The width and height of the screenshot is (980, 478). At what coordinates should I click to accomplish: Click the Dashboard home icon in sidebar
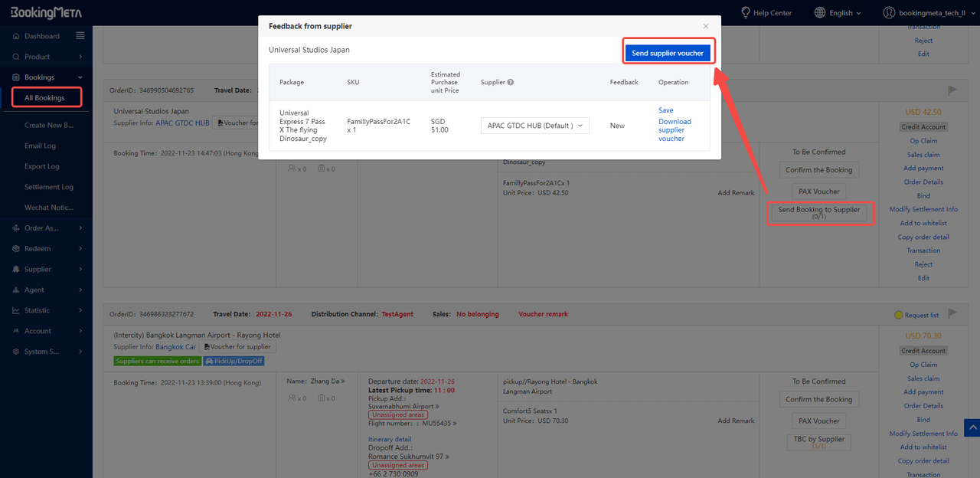pyautogui.click(x=16, y=36)
